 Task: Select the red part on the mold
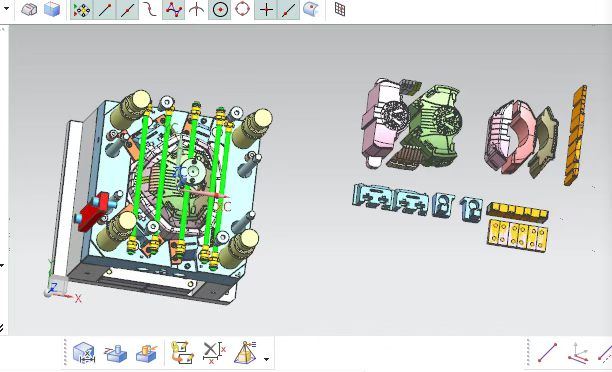click(x=93, y=211)
